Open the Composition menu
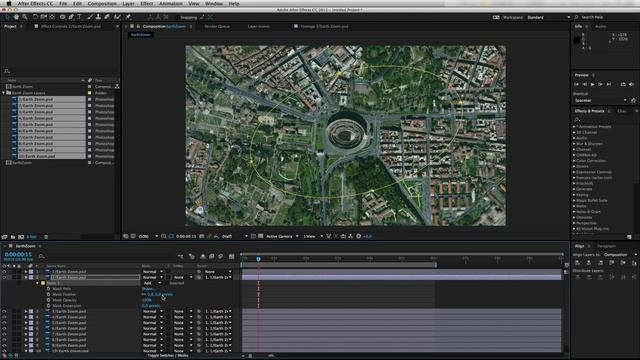The image size is (640, 360). pyautogui.click(x=102, y=4)
